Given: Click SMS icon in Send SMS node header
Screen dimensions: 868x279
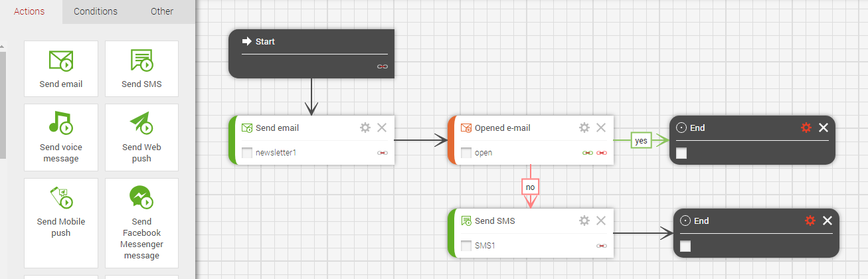Looking at the screenshot, I should tap(466, 221).
